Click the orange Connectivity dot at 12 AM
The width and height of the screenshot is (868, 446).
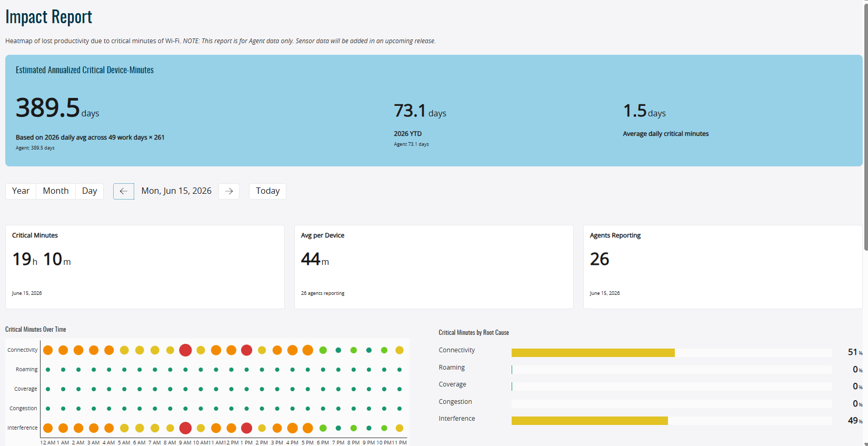48,350
